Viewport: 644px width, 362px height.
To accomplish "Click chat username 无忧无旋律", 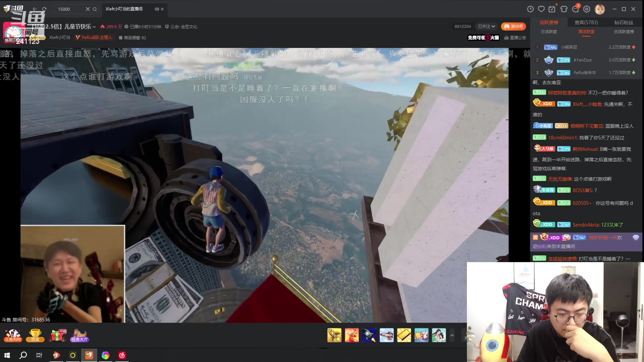I will tap(560, 179).
